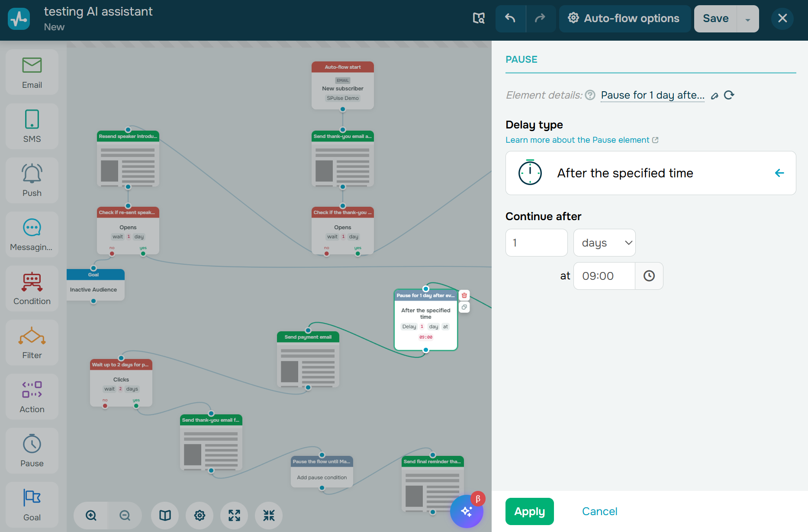This screenshot has width=808, height=532.
Task: Open canvas settings gear at bottom
Action: (x=200, y=516)
